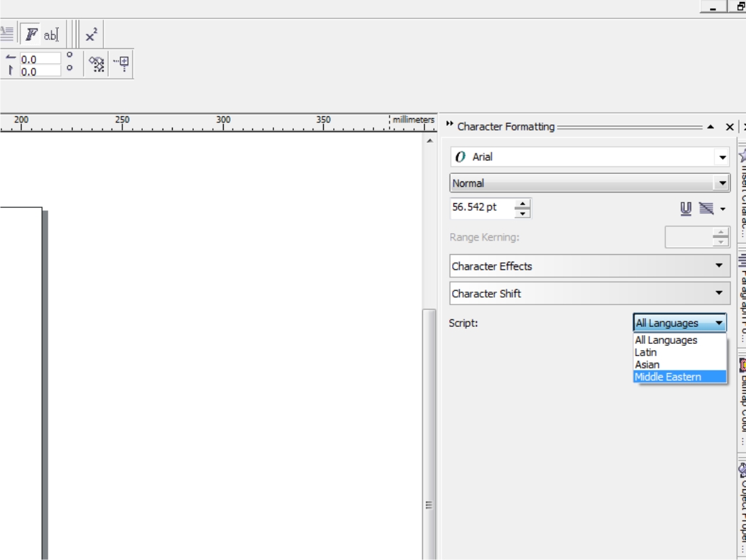Click the plus-box snap icon in toolbar

pyautogui.click(x=122, y=63)
